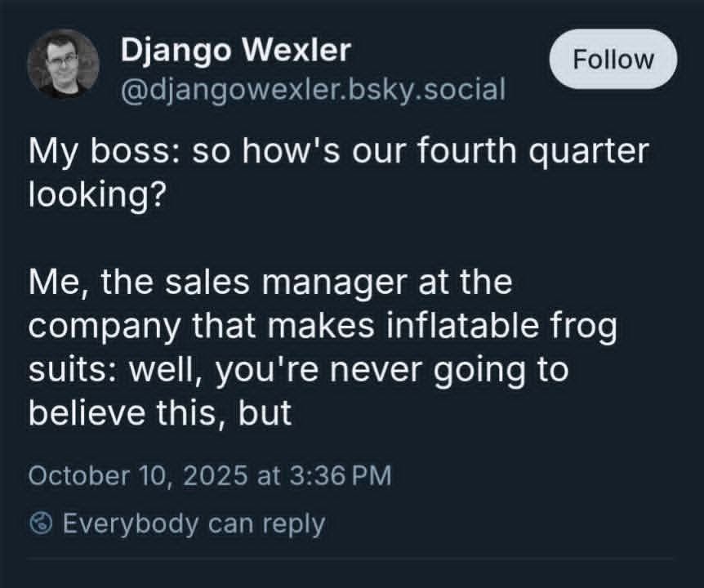The height and width of the screenshot is (588, 704).
Task: Open Django Wexler's profile avatar
Action: click(x=63, y=65)
